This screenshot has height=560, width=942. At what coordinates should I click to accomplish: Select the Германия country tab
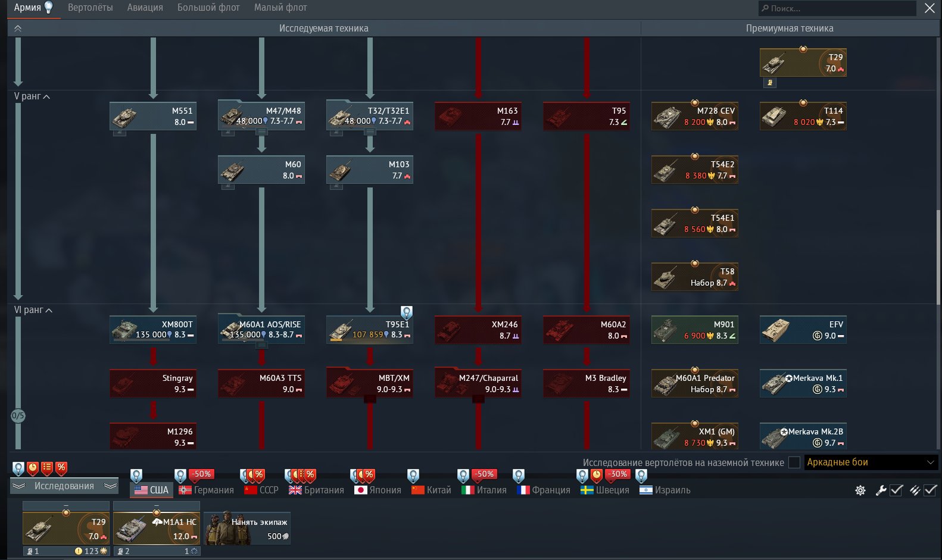pos(206,490)
